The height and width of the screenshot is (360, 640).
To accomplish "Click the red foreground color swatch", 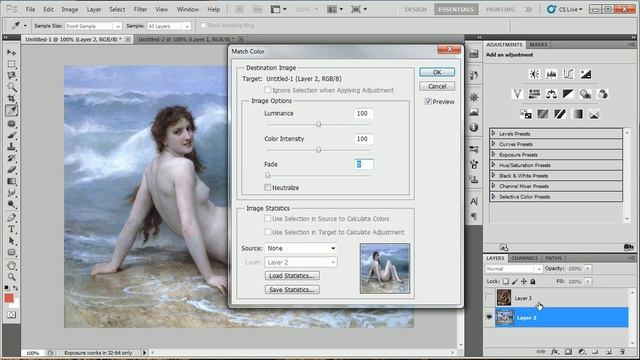I will pyautogui.click(x=9, y=298).
